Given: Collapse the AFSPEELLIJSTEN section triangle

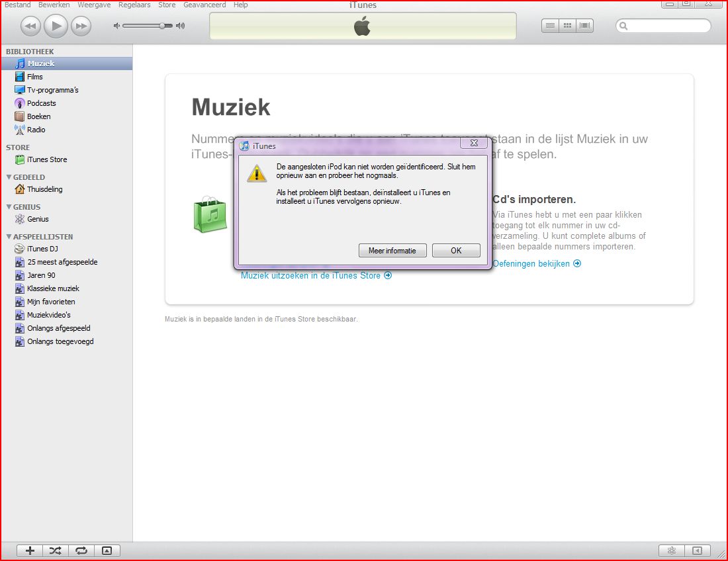Looking at the screenshot, I should coord(9,237).
